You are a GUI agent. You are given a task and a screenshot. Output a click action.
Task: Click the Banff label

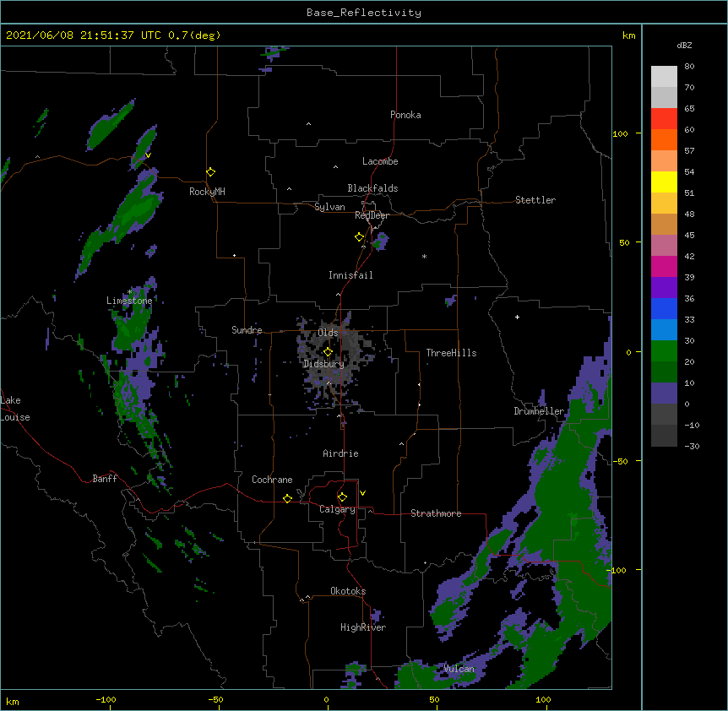[x=105, y=479]
